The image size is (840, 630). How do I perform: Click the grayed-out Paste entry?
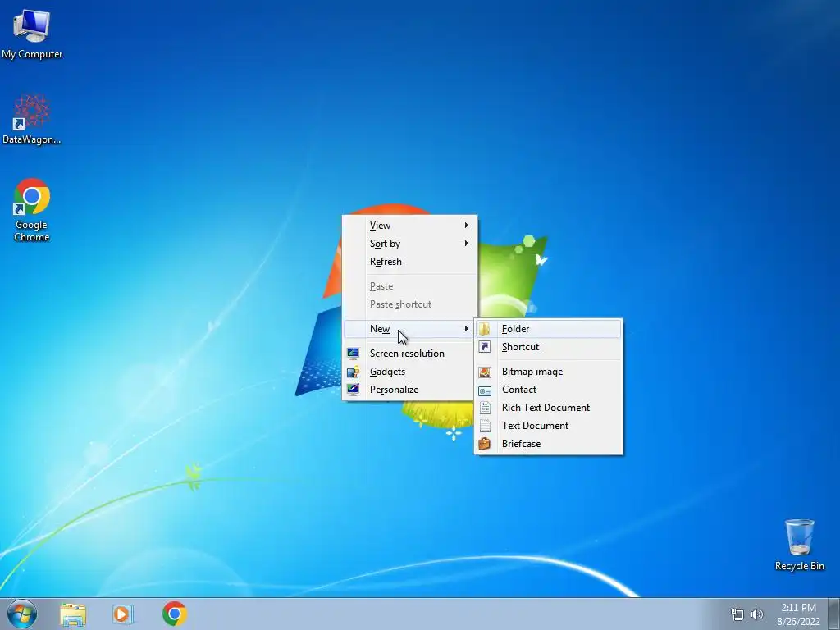410,286
